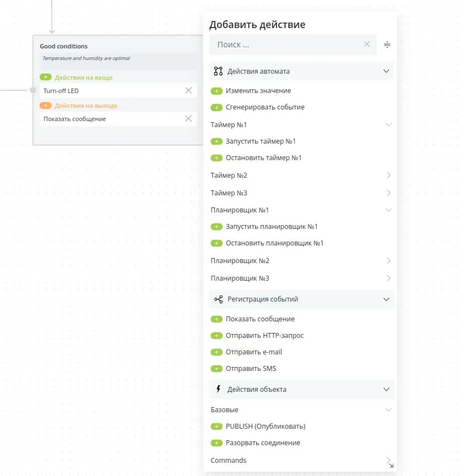The height and width of the screenshot is (476, 461).
Task: Click the collapse-all icon beside search
Action: click(387, 45)
